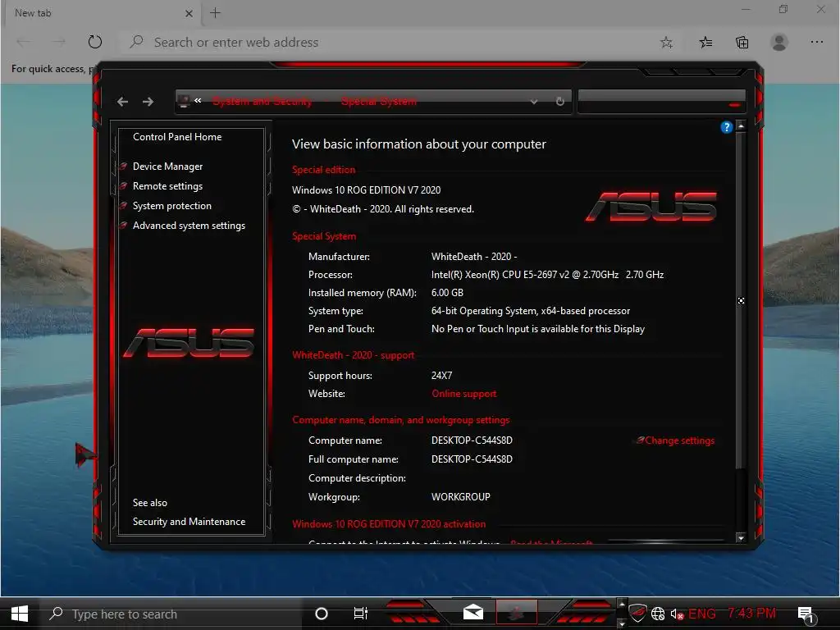Open the help question mark icon
840x630 pixels.
pyautogui.click(x=727, y=127)
